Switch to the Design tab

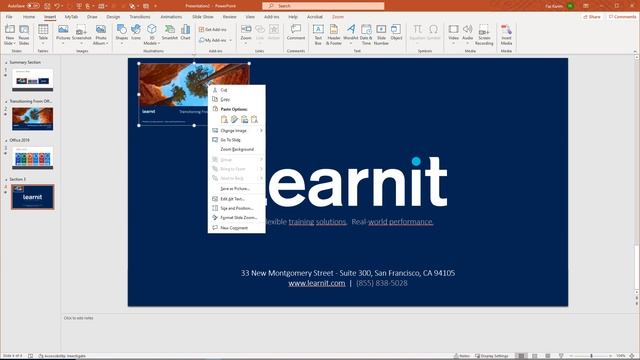point(113,17)
